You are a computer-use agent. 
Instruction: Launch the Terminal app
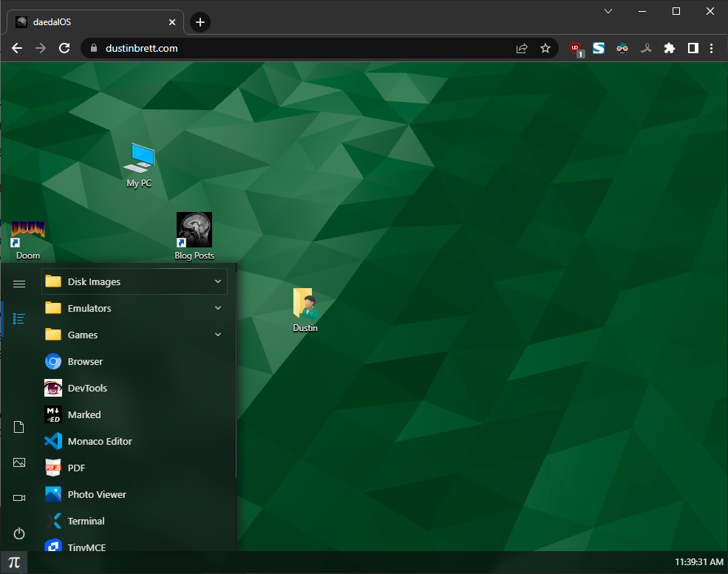click(x=84, y=521)
